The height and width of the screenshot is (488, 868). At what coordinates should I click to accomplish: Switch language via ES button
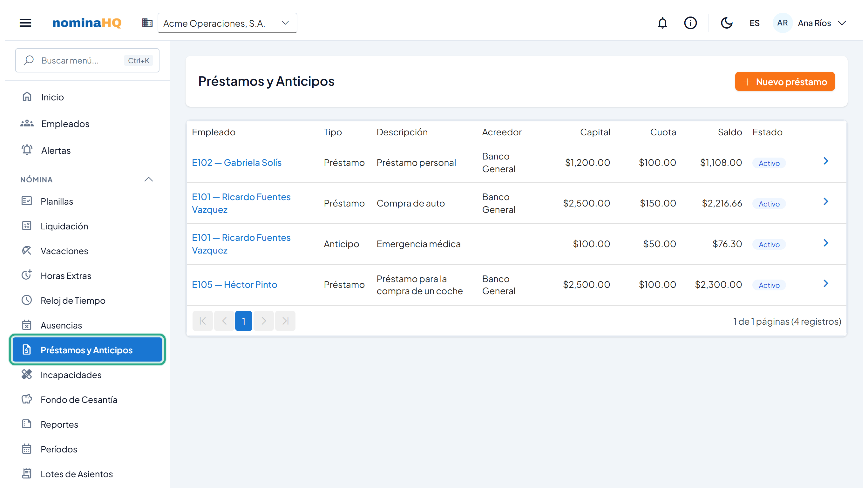tap(755, 23)
